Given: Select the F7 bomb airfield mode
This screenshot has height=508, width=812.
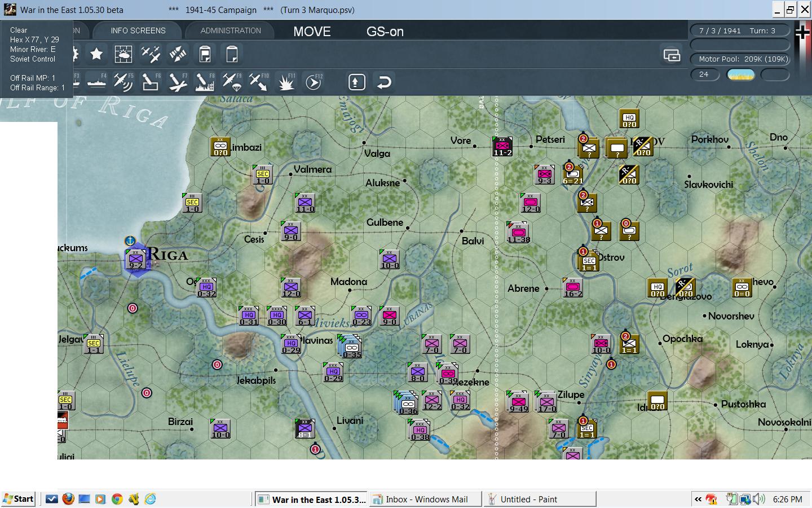Looking at the screenshot, I should click(x=177, y=82).
